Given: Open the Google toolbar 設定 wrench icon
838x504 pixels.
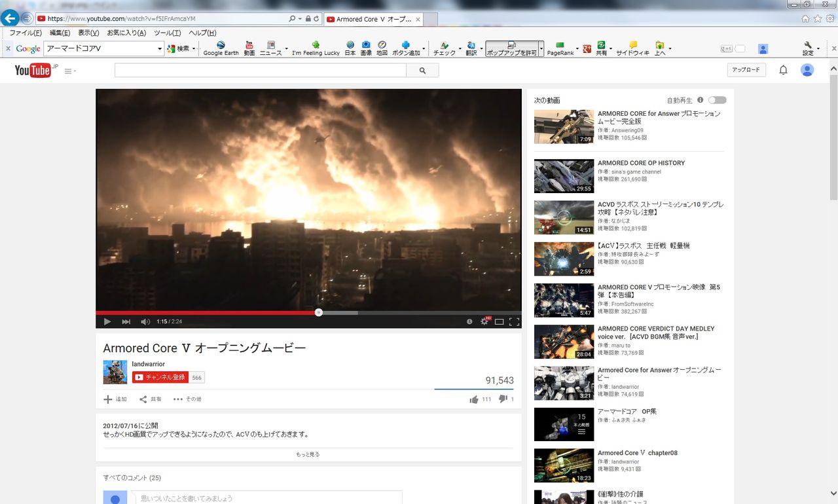Looking at the screenshot, I should (808, 48).
